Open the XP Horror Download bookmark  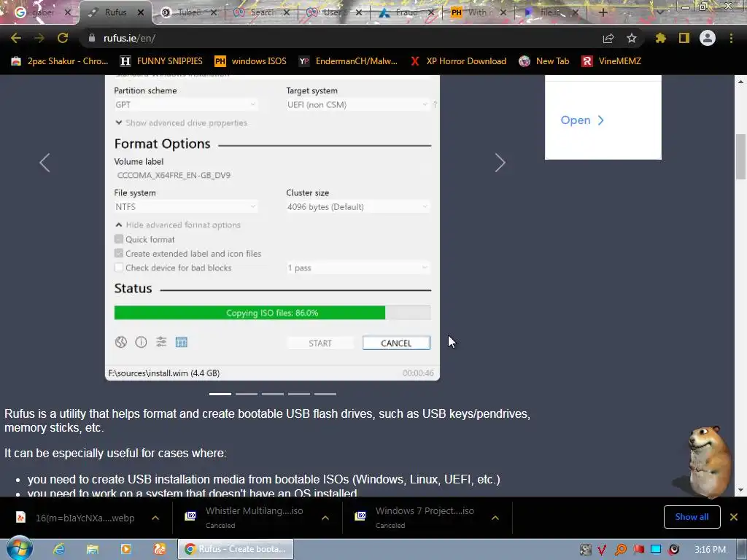pyautogui.click(x=458, y=61)
